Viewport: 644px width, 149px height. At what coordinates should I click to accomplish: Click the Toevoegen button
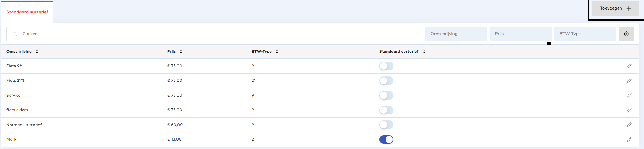pos(615,8)
